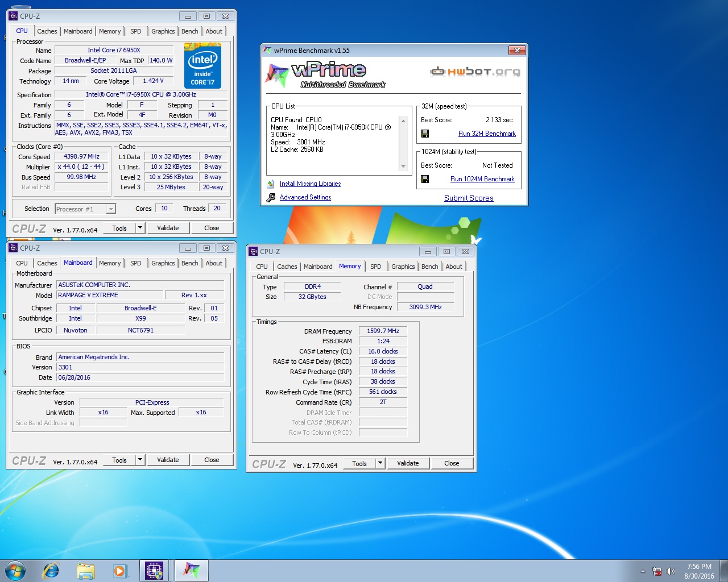Open Tools dropdown arrow in Memory window

click(x=380, y=463)
